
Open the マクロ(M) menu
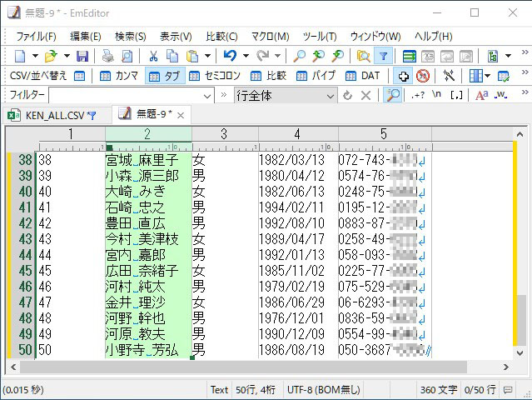click(270, 37)
